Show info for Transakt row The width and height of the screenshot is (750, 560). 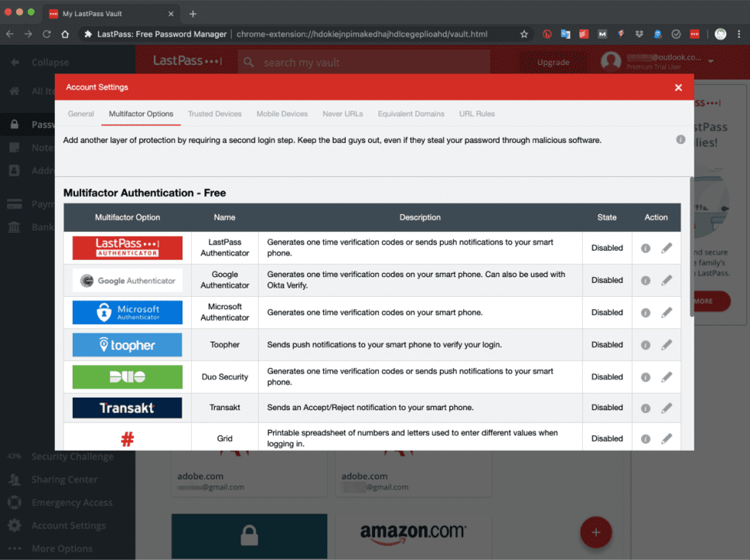click(x=646, y=408)
